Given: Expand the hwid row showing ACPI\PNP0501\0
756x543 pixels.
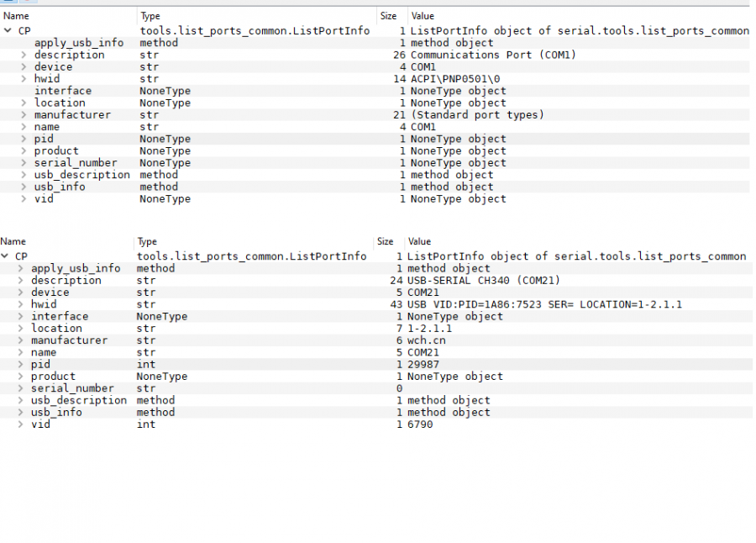Looking at the screenshot, I should click(24, 79).
